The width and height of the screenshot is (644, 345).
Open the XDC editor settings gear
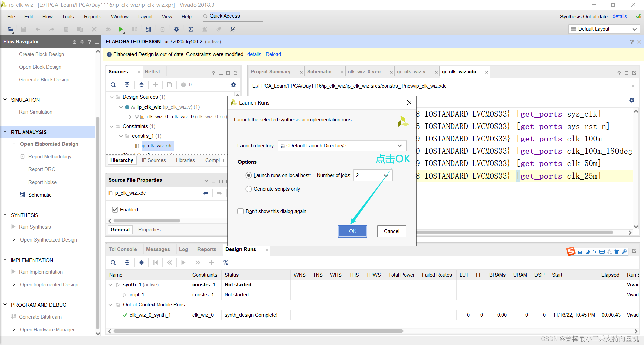632,100
